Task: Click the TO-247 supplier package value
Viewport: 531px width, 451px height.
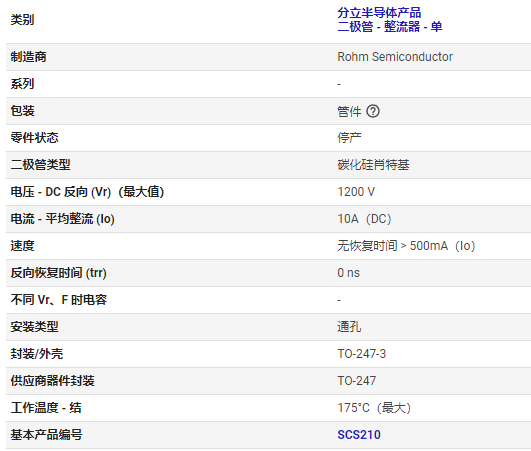Action: coord(357,381)
